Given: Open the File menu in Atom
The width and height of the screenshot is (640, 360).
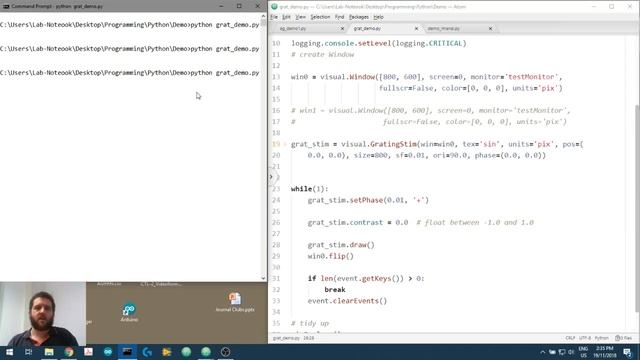Looking at the screenshot, I should click(x=274, y=17).
